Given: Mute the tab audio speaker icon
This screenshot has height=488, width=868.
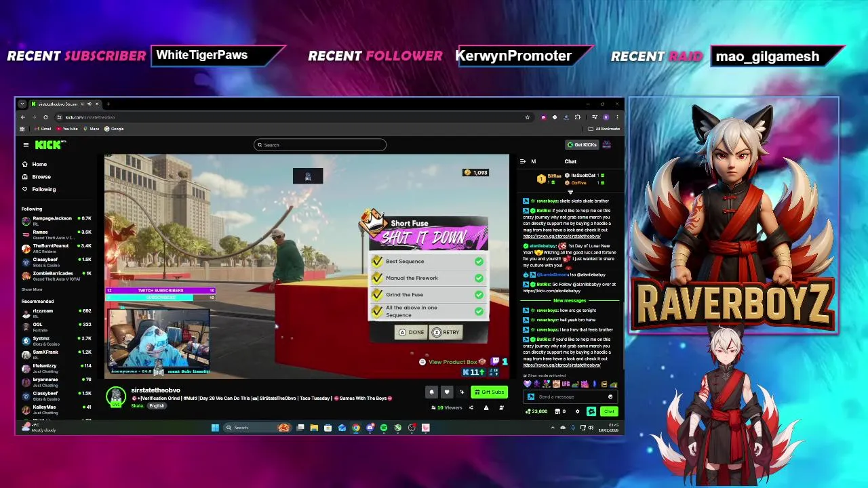Looking at the screenshot, I should point(89,104).
